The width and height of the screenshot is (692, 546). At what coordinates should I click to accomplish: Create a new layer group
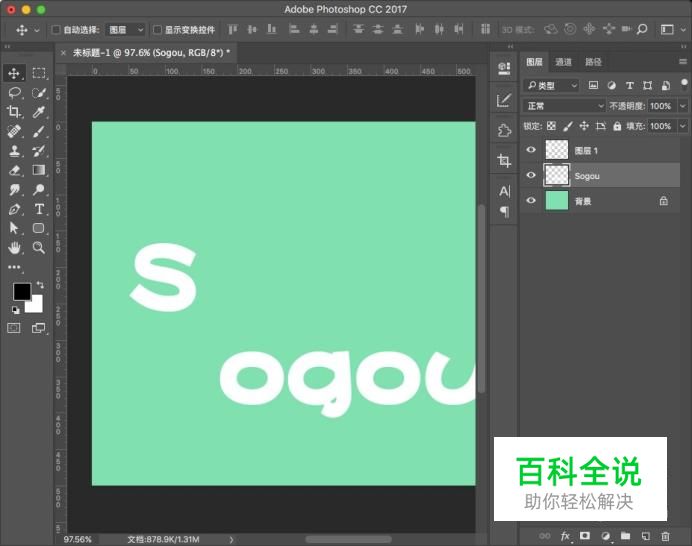(625, 536)
